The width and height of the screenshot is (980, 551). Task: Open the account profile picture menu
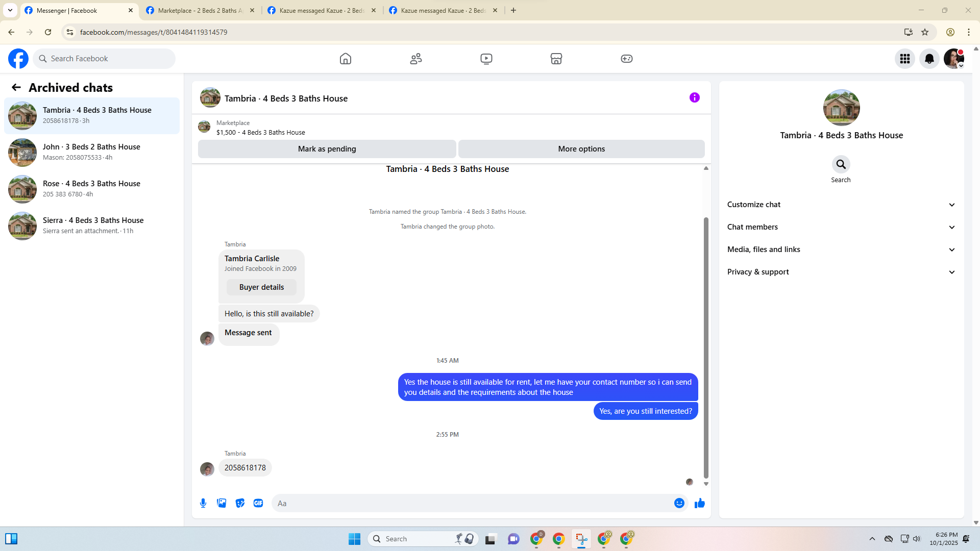(x=954, y=59)
